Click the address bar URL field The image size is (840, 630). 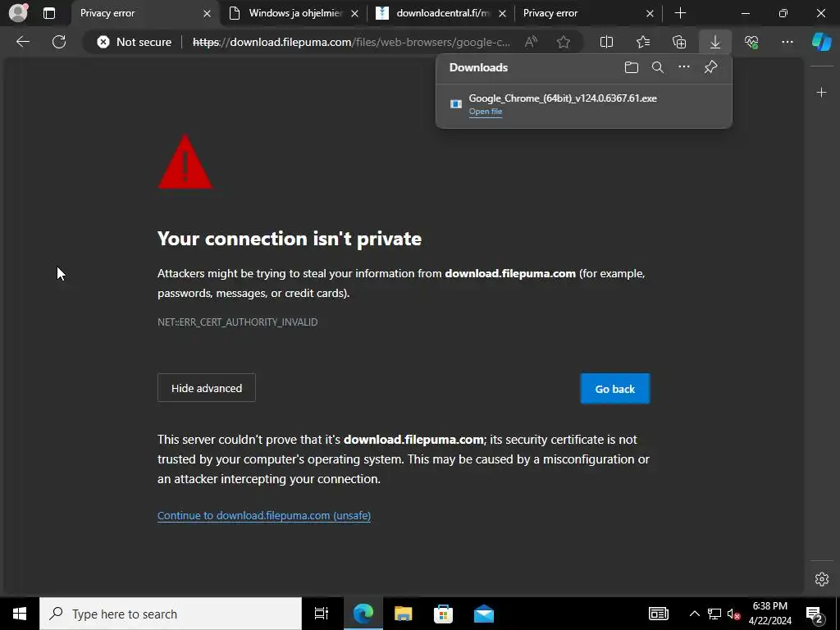tap(351, 42)
